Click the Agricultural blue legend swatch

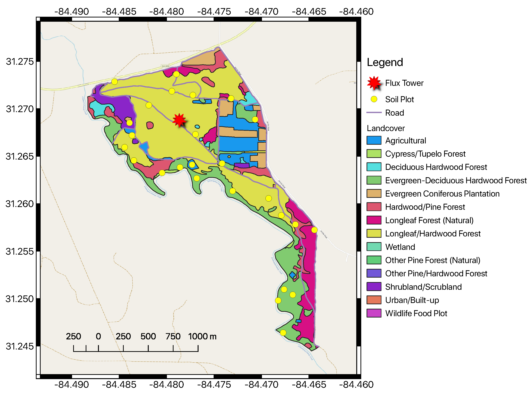[374, 140]
